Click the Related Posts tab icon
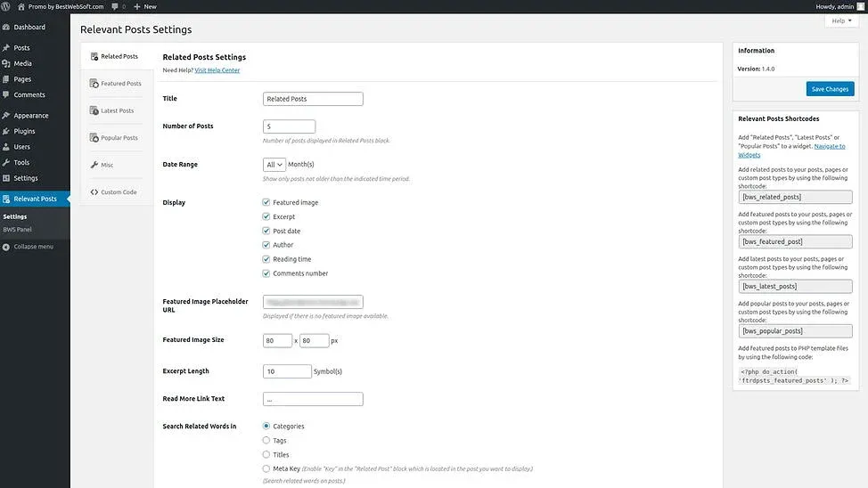 94,56
